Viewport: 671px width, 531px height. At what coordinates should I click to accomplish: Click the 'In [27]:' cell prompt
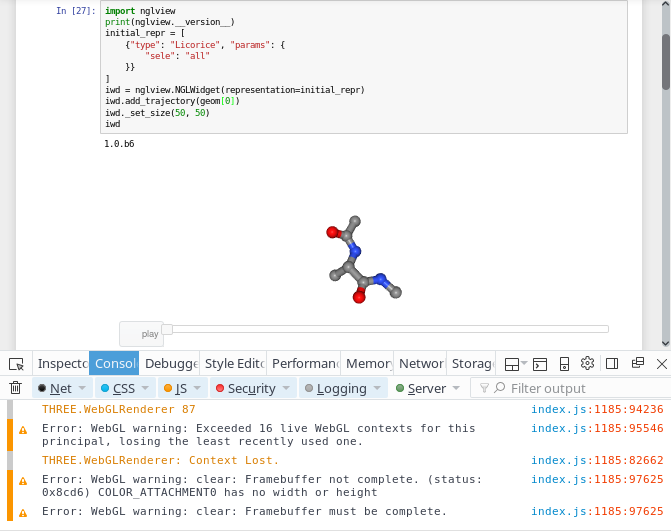click(76, 11)
